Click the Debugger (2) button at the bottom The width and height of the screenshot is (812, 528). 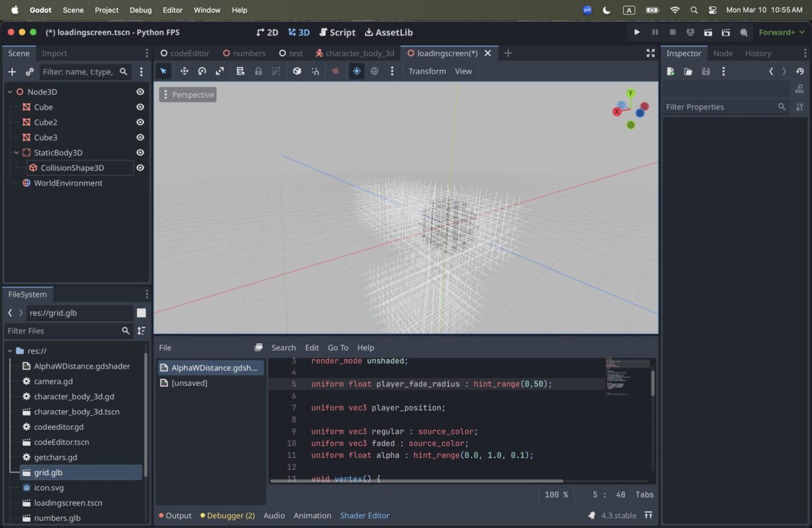[227, 515]
